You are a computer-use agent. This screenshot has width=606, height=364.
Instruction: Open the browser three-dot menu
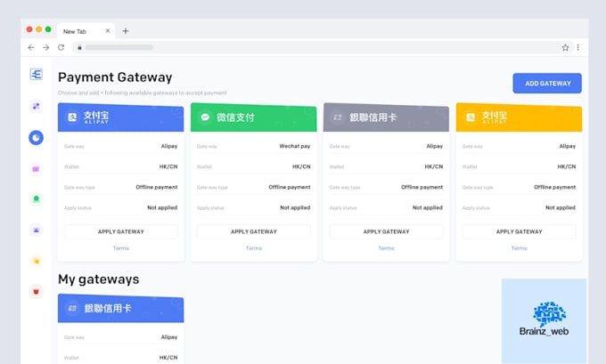click(578, 47)
